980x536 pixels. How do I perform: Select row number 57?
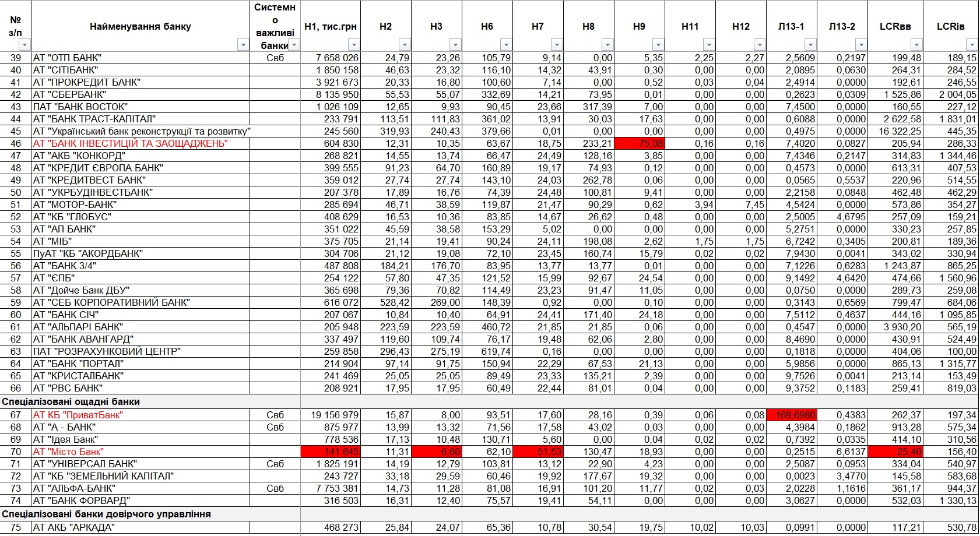(16, 278)
